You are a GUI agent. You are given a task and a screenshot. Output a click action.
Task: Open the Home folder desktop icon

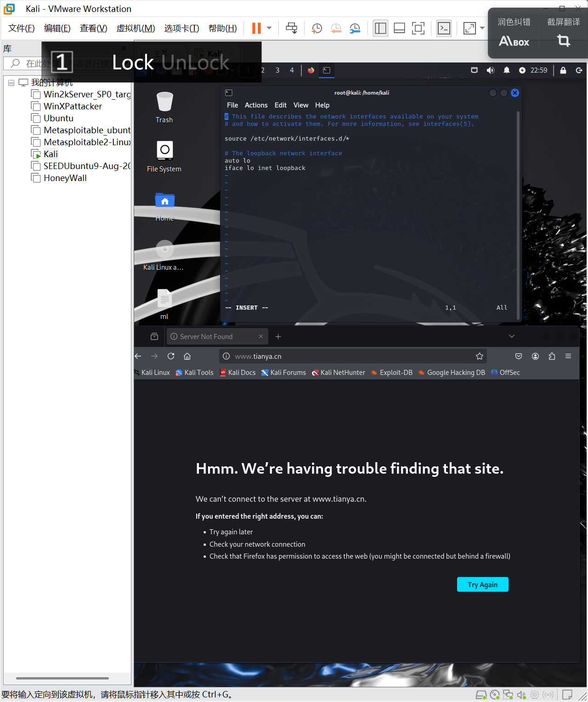pos(164,206)
